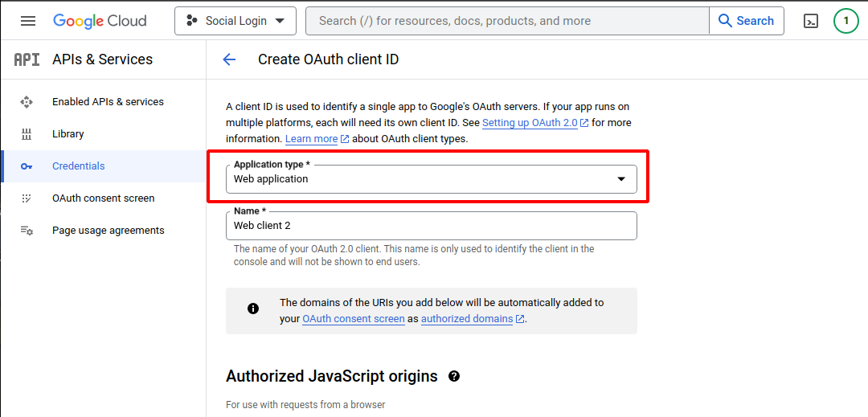Activate Cloud Shell terminal icon
This screenshot has width=868, height=417.
810,21
